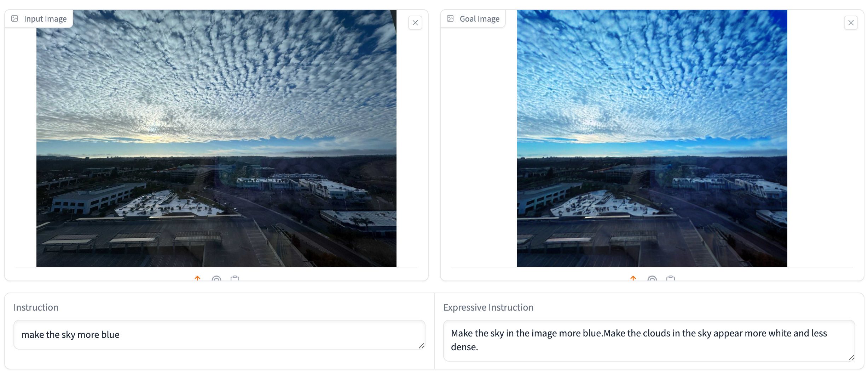Click the clipboard paste icon under Goal Image
The width and height of the screenshot is (868, 374).
click(671, 278)
